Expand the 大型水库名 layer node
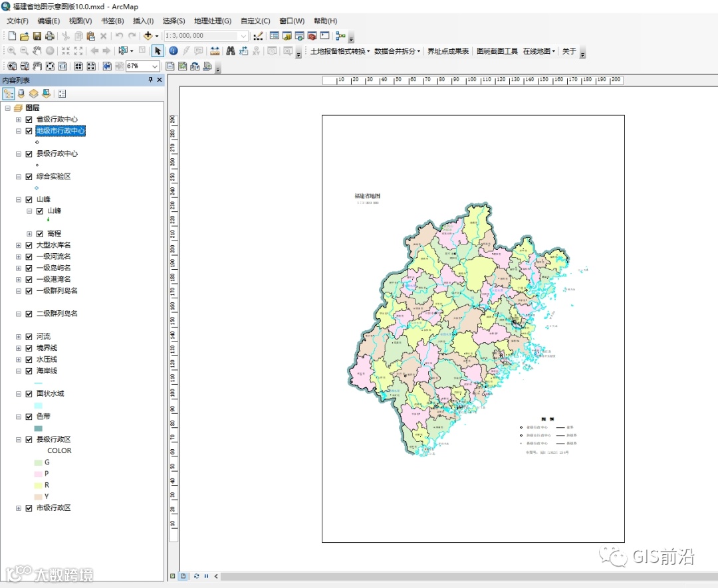 [19, 245]
